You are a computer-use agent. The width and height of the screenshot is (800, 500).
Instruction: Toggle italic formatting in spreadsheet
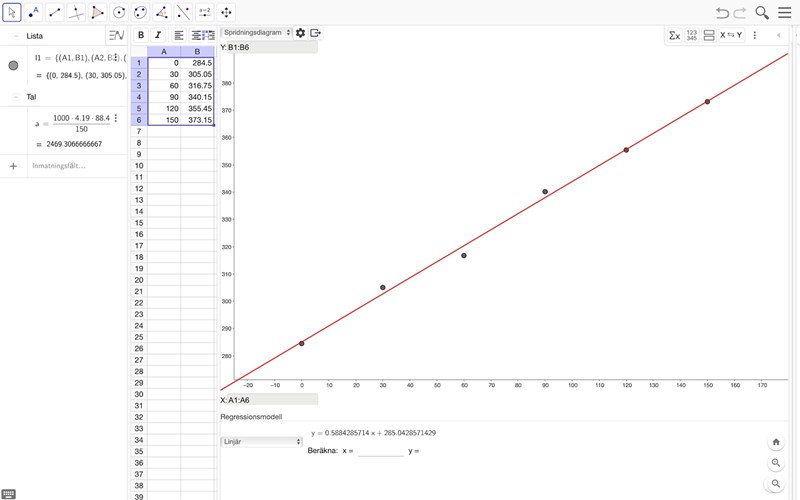point(158,35)
